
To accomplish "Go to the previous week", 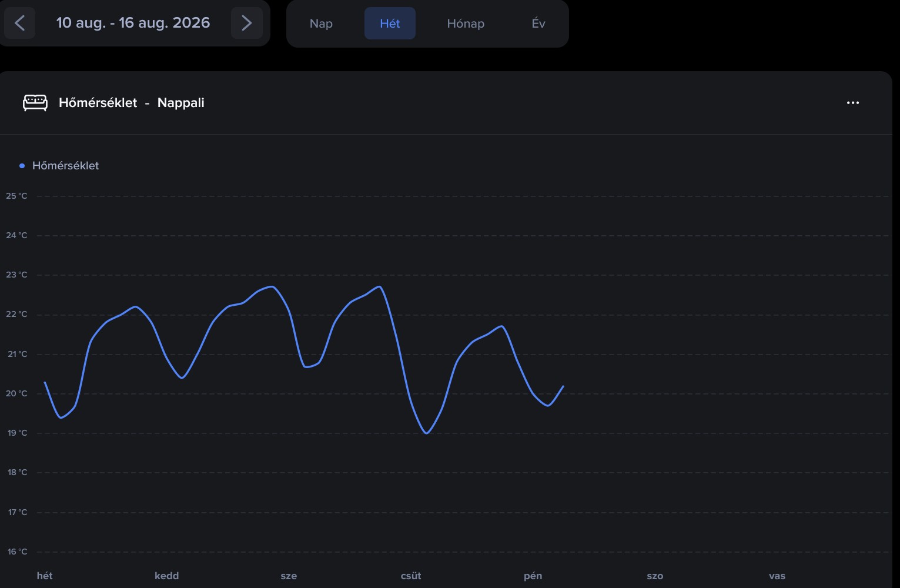I will [x=19, y=23].
